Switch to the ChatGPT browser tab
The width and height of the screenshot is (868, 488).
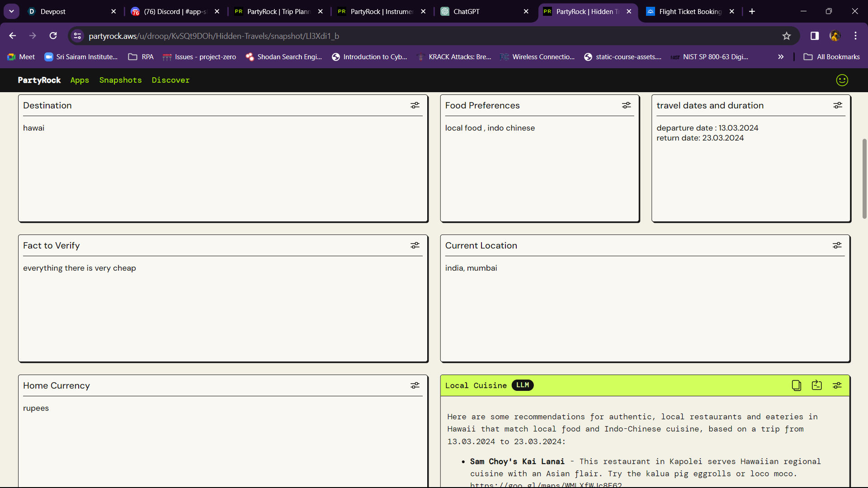484,11
